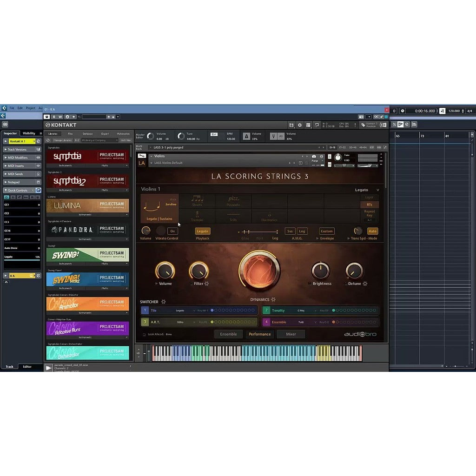Expand the MIDI Sends section
Viewport: 476px width, 476px height.
click(x=22, y=174)
